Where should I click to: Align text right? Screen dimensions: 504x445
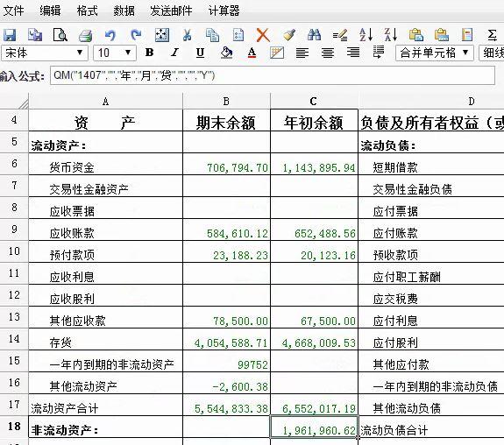coord(353,53)
